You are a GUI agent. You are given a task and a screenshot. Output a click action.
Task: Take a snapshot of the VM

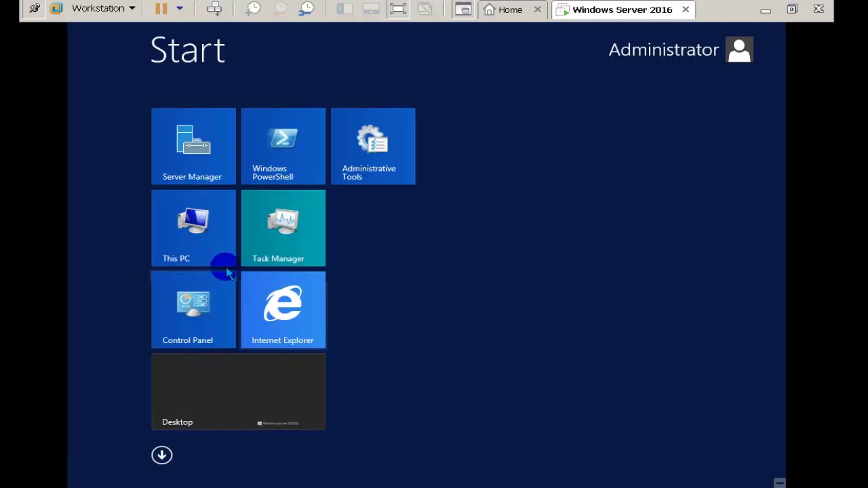click(x=253, y=9)
